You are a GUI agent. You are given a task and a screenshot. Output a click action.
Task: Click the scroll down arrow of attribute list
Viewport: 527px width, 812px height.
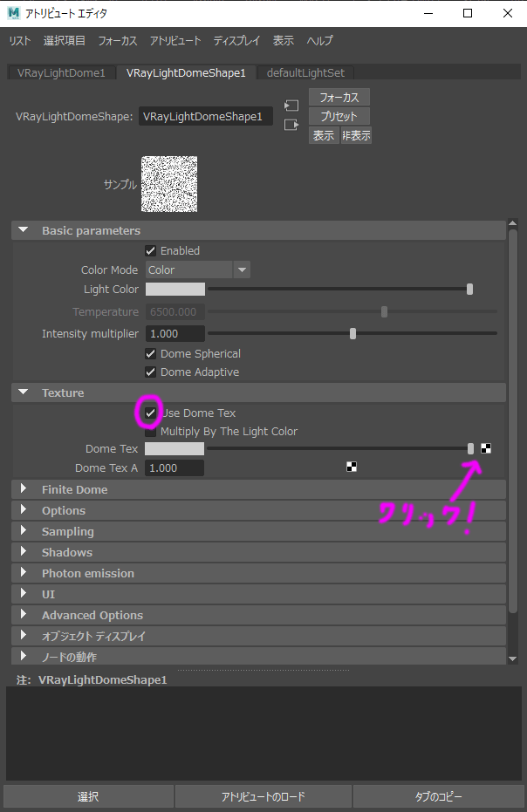coord(512,658)
